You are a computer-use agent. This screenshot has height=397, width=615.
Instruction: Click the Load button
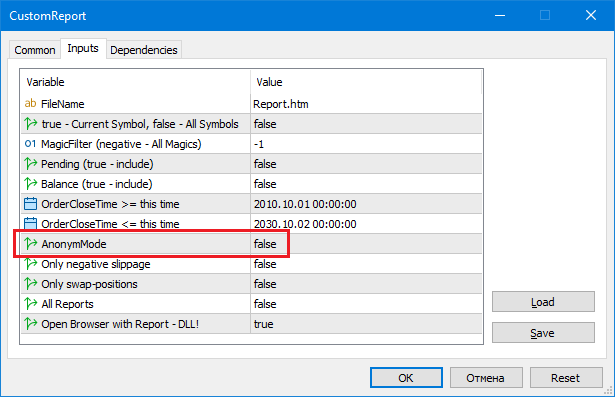(543, 302)
